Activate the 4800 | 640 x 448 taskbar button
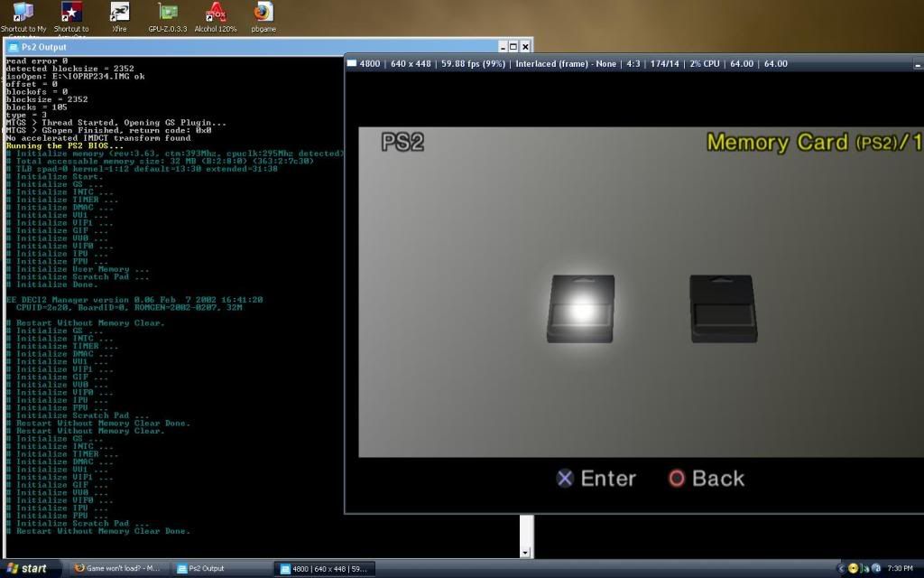This screenshot has height=578, width=924. (324, 569)
